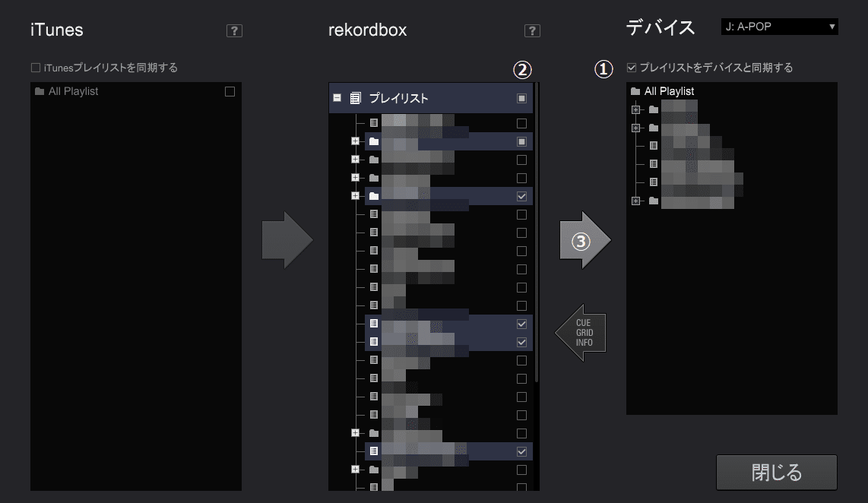Open the iTunes panel help icon
This screenshot has height=503, width=868.
point(234,31)
